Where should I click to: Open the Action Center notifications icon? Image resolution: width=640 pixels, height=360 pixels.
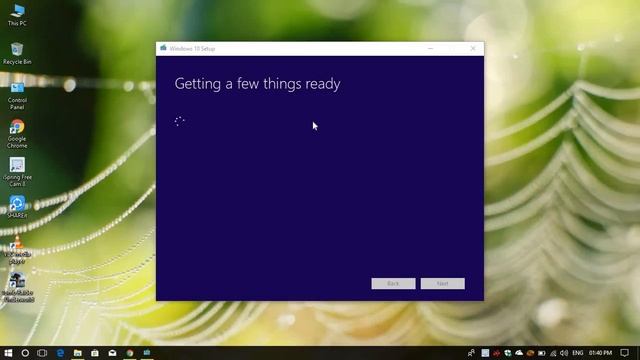coord(624,353)
